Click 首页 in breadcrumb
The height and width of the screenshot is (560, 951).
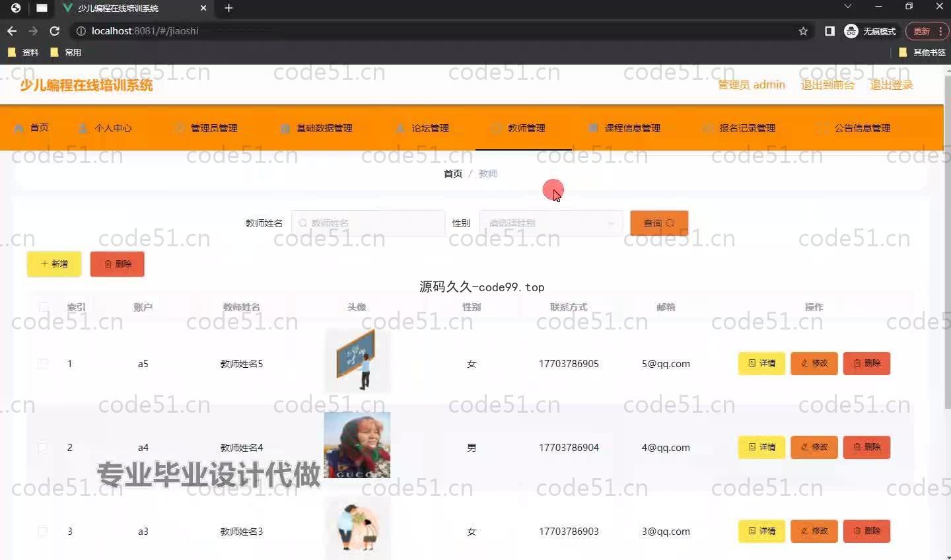(x=453, y=173)
